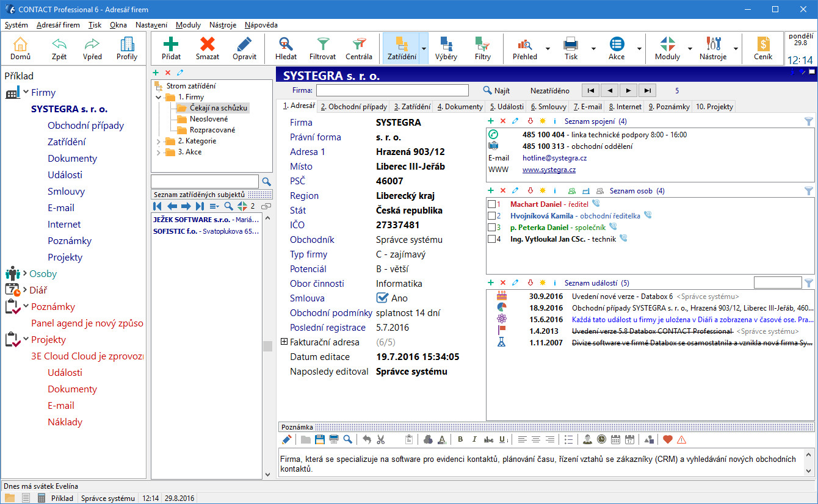818x504 pixels.
Task: Apply italic formatting in note editor
Action: point(474,439)
